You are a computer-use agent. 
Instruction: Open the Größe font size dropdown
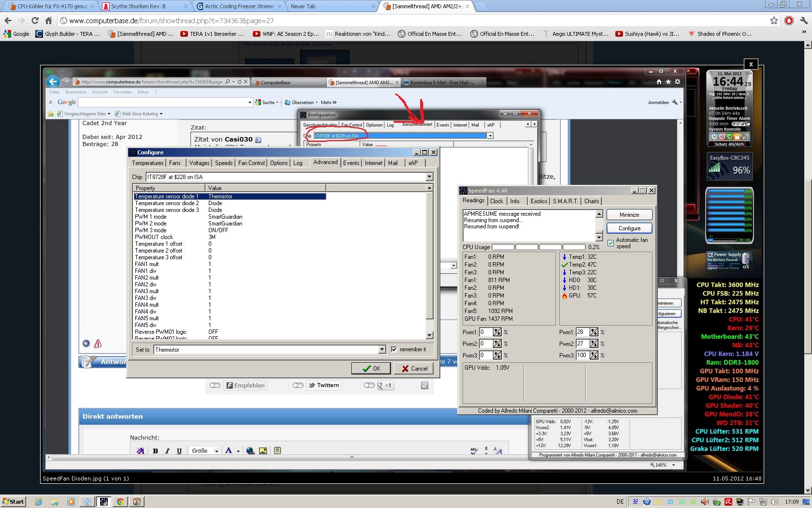pos(217,451)
